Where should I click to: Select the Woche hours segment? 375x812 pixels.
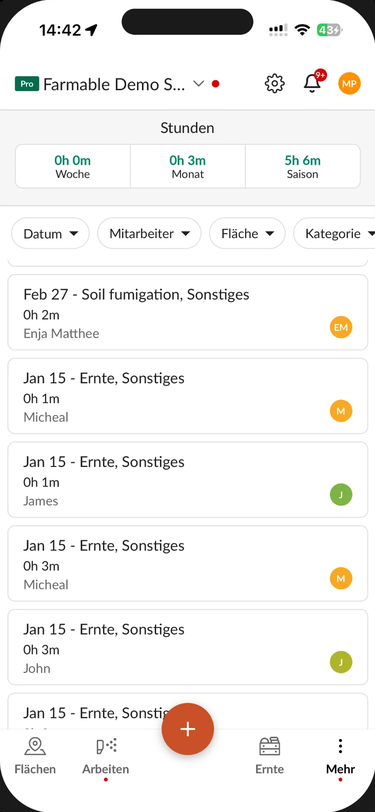click(x=73, y=166)
